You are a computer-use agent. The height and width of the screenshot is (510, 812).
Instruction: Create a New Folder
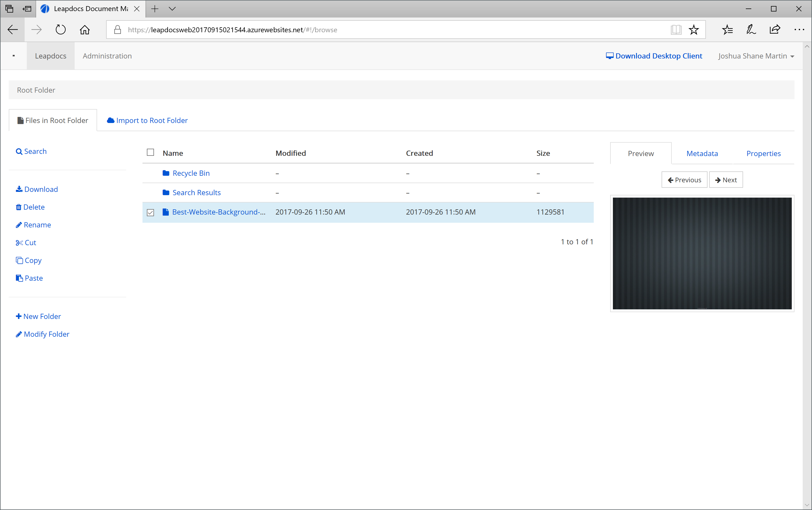pyautogui.click(x=39, y=316)
